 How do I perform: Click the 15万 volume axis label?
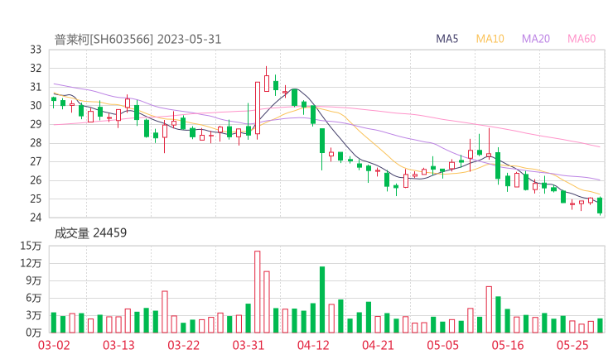click(31, 246)
